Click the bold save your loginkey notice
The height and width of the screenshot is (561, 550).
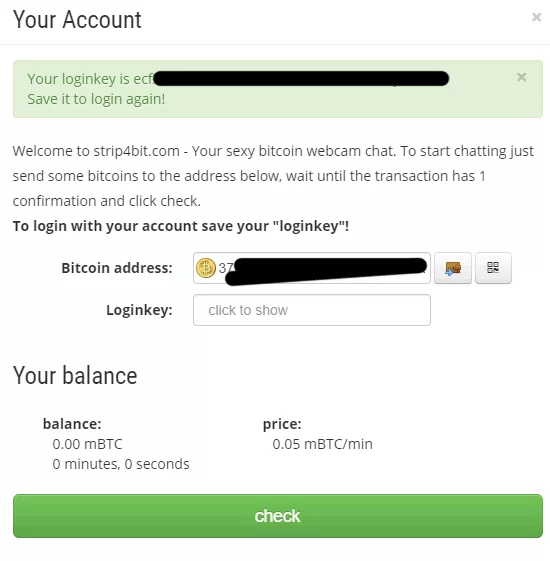[x=181, y=226]
